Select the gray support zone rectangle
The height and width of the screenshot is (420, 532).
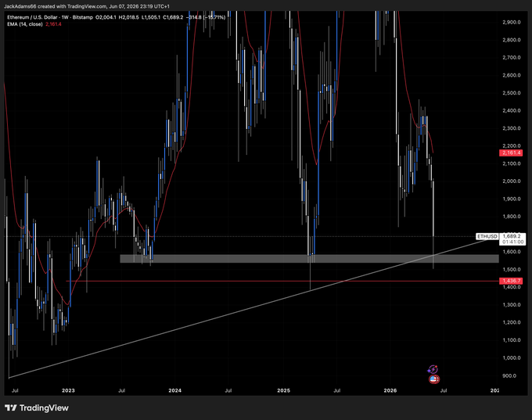click(x=310, y=259)
